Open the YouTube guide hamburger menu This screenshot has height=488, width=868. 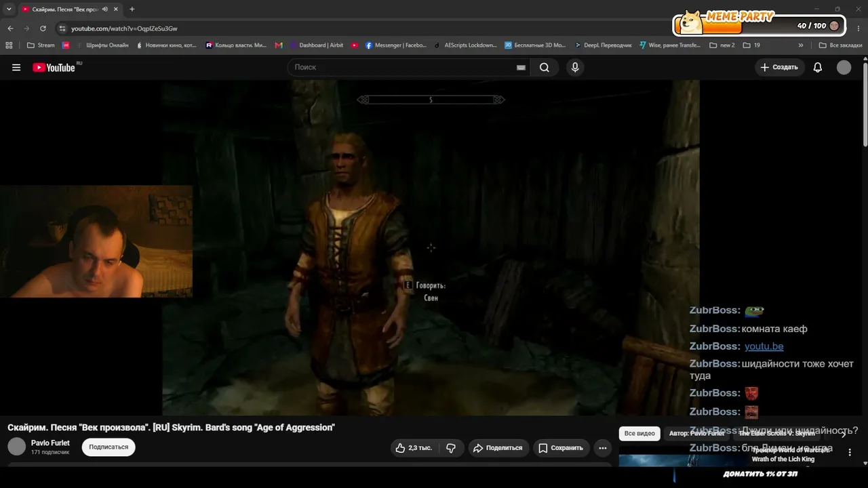(16, 67)
